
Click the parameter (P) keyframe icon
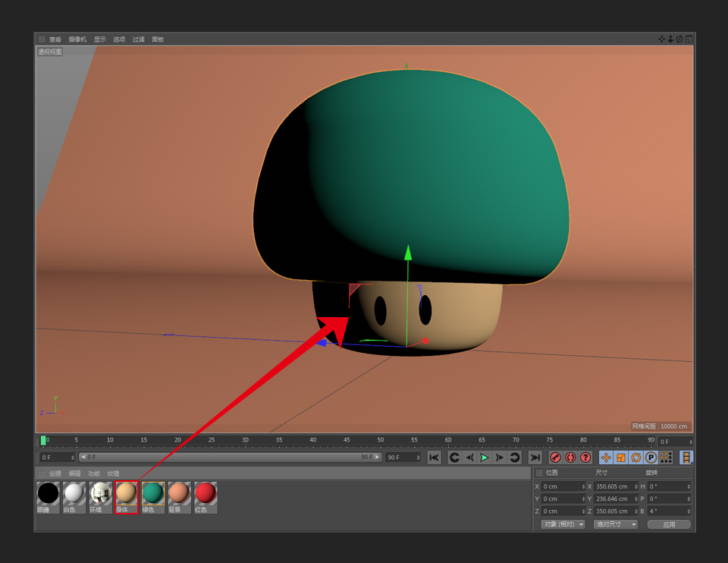[x=651, y=458]
